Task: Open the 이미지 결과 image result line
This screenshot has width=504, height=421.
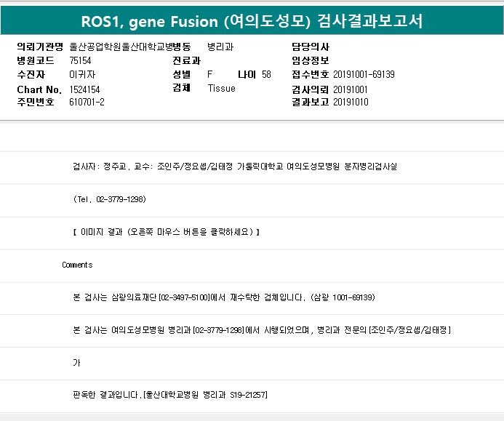Action: (167, 232)
